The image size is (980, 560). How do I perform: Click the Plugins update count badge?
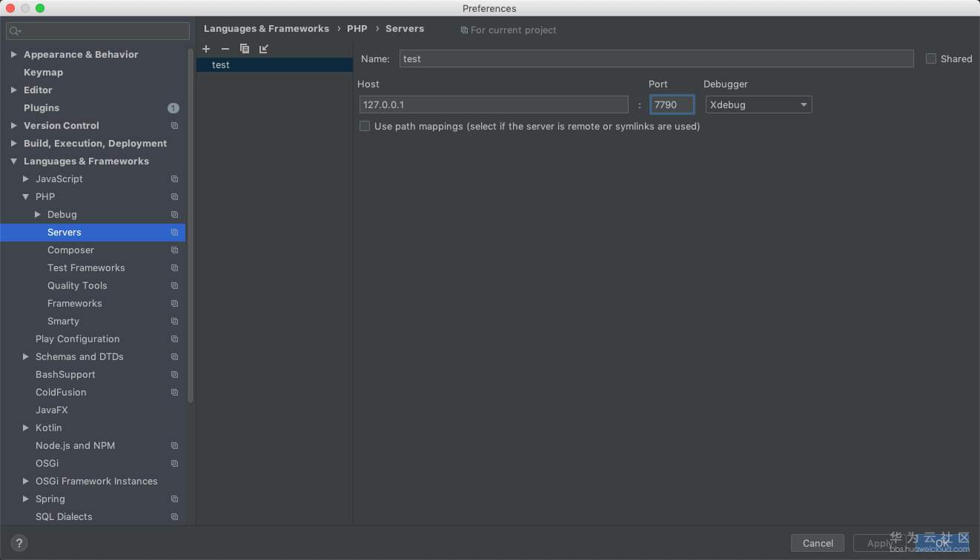pos(173,108)
